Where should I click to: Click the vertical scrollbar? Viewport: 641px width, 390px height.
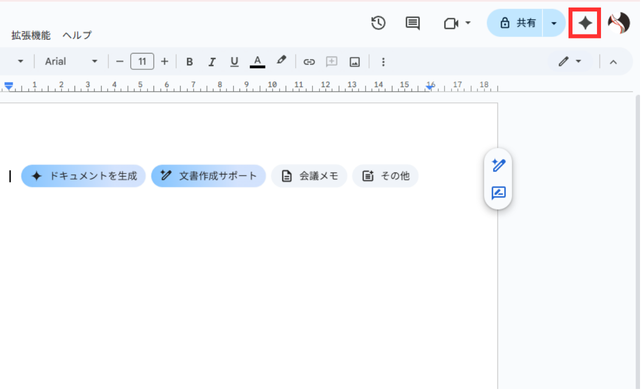click(x=638, y=241)
